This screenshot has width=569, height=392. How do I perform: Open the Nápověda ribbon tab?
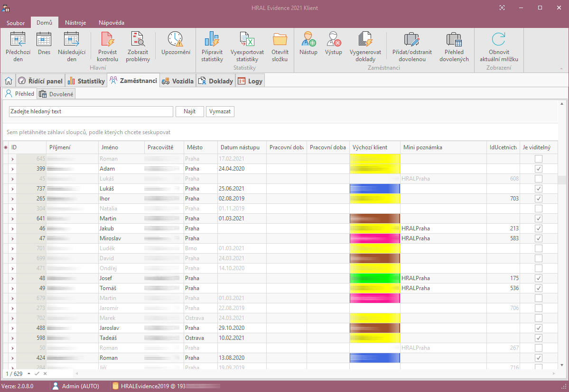click(112, 22)
